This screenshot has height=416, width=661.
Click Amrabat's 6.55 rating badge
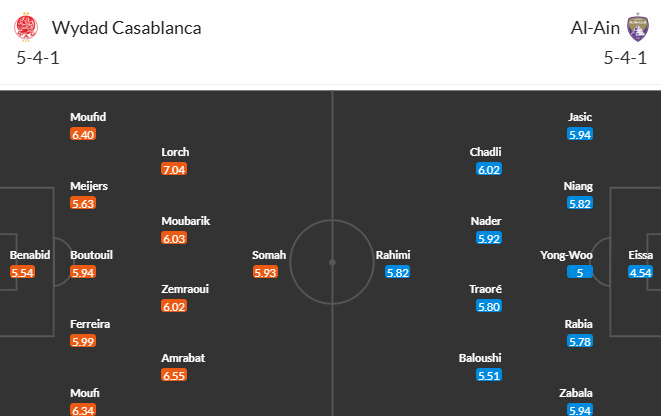tap(174, 375)
